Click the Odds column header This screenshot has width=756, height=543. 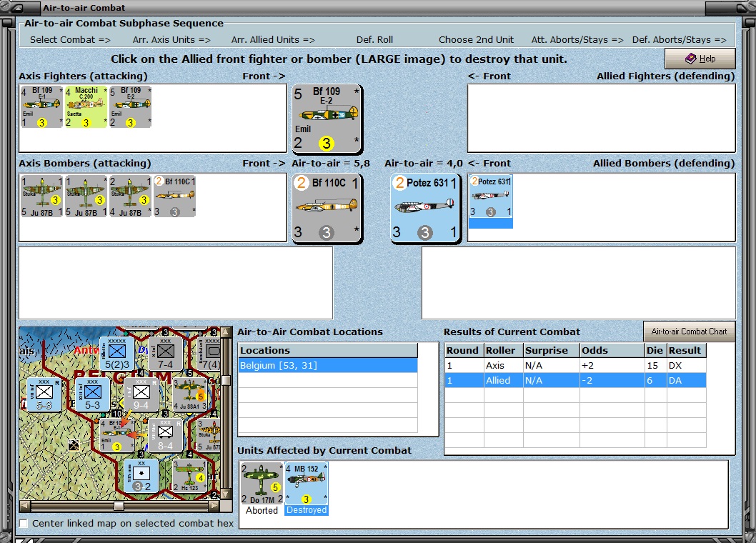pos(612,351)
